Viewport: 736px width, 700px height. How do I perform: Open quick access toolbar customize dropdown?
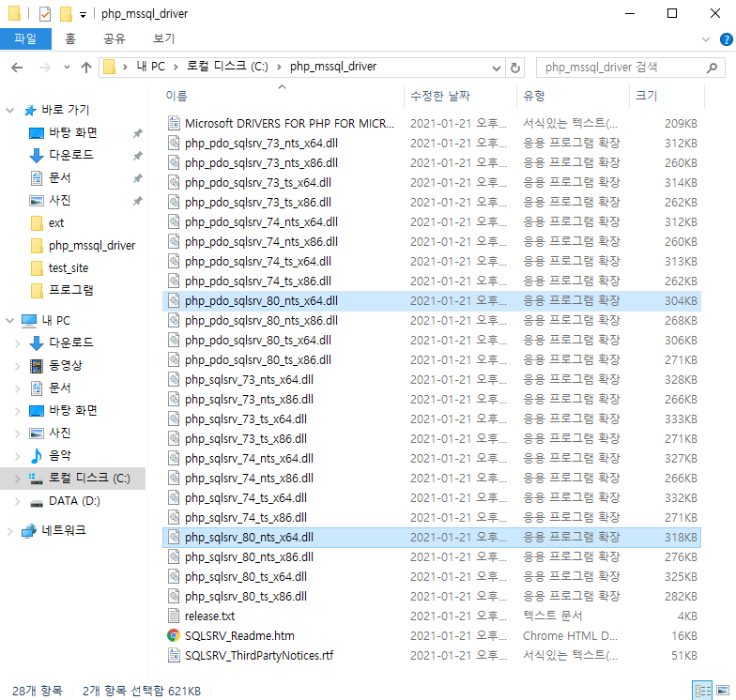coord(83,15)
